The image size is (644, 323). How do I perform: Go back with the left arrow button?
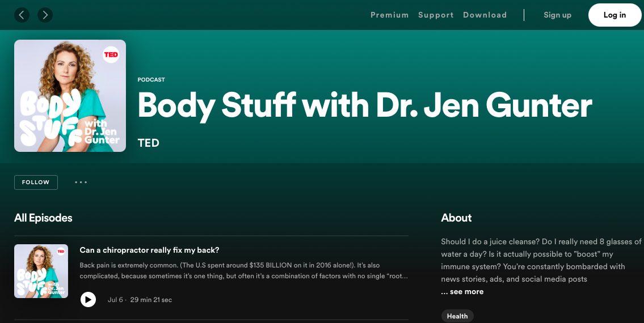(22, 15)
